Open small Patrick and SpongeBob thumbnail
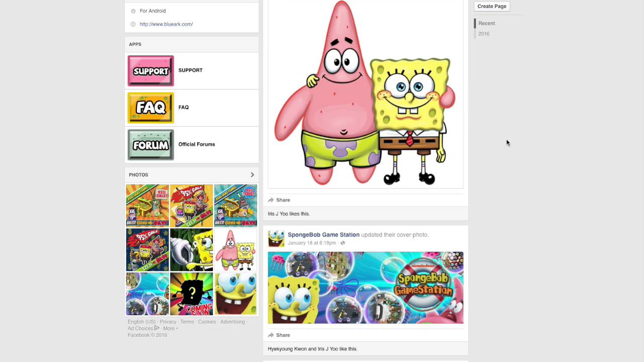Viewport: 644px width, 362px height. pos(235,250)
